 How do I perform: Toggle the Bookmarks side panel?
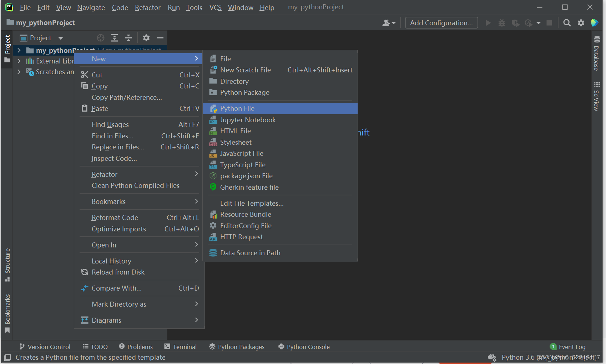point(7,313)
